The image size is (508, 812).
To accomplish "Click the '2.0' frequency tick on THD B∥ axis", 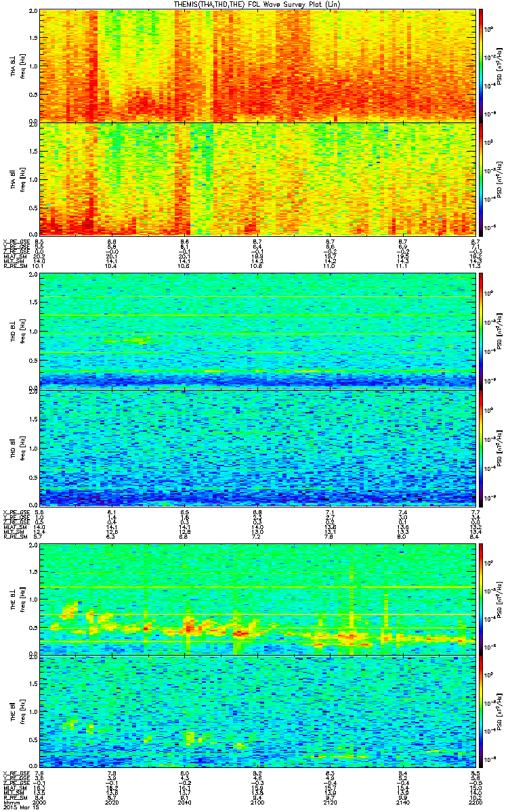I will pyautogui.click(x=33, y=393).
